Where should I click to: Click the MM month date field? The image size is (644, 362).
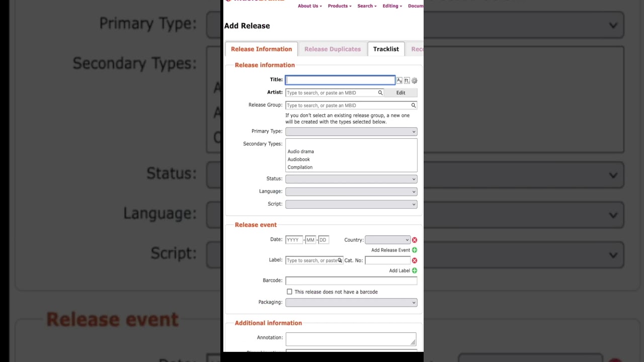tap(310, 240)
